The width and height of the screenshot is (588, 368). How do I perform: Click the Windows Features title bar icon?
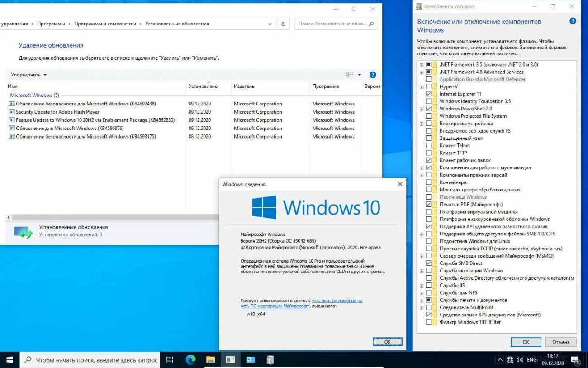pos(418,6)
